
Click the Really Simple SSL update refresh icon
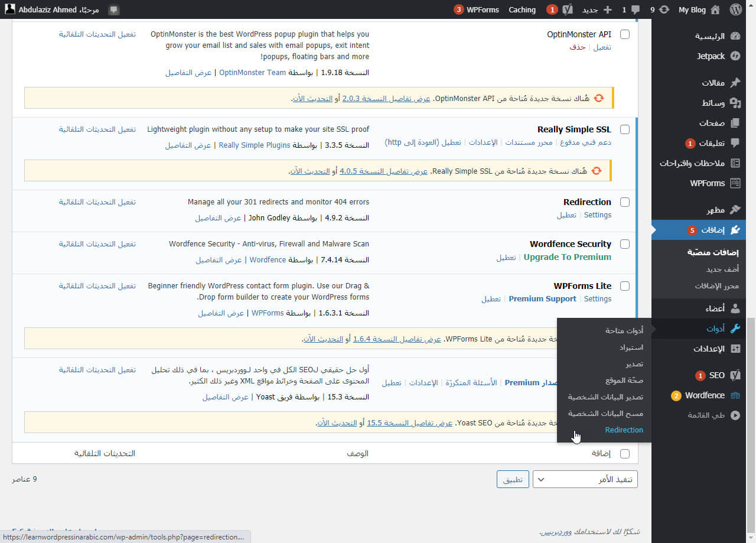tap(597, 171)
